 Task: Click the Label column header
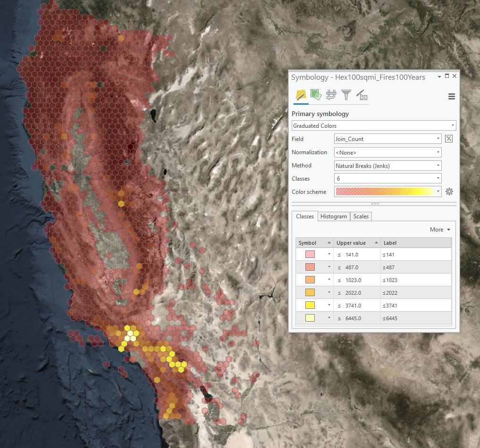point(416,243)
